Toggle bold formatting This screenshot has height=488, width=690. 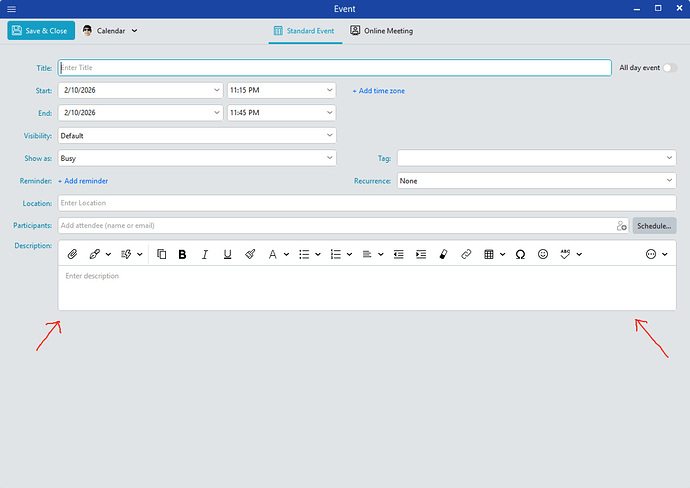coord(182,254)
